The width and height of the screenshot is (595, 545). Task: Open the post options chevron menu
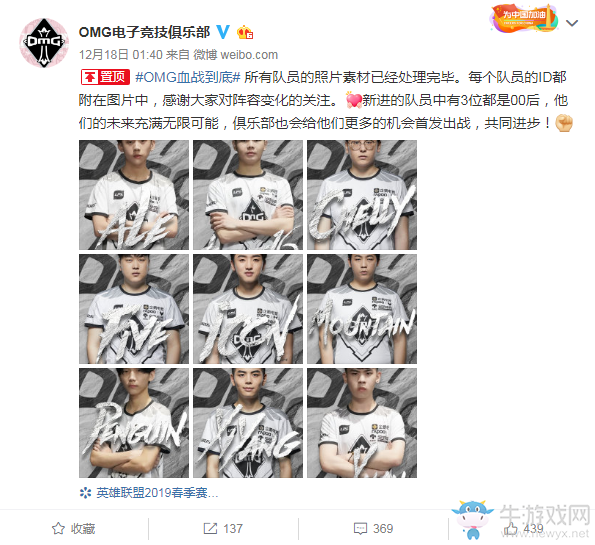571,23
